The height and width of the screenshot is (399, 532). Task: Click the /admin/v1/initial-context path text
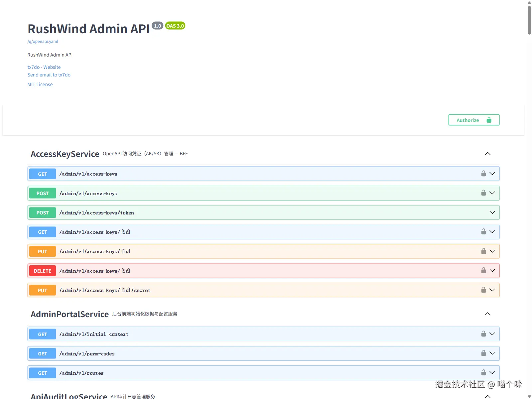coord(94,334)
